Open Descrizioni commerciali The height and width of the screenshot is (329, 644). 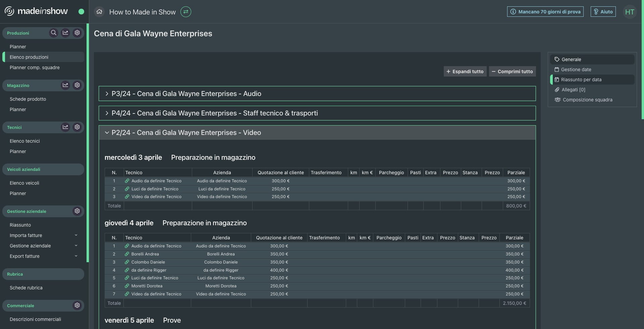click(35, 319)
